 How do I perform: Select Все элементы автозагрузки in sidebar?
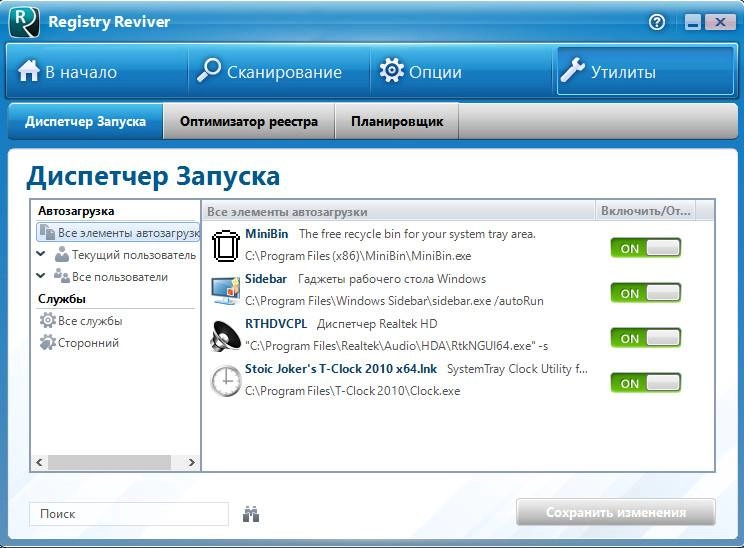pos(118,232)
